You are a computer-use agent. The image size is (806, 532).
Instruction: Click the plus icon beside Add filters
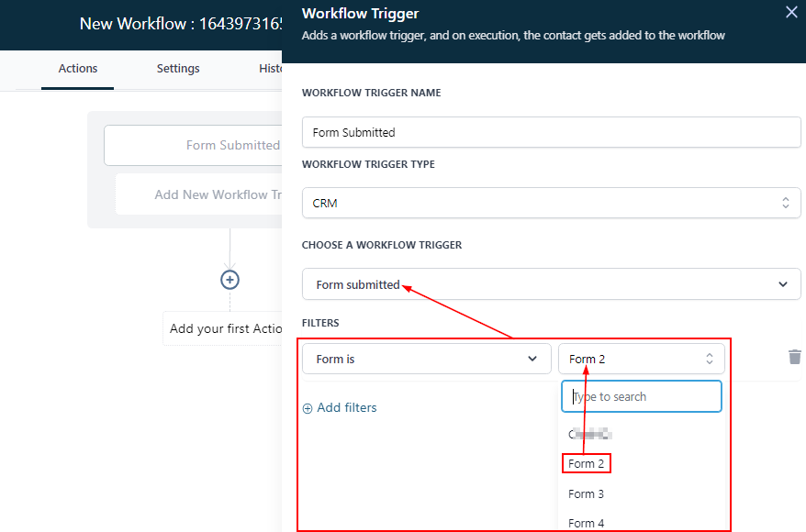coord(308,408)
